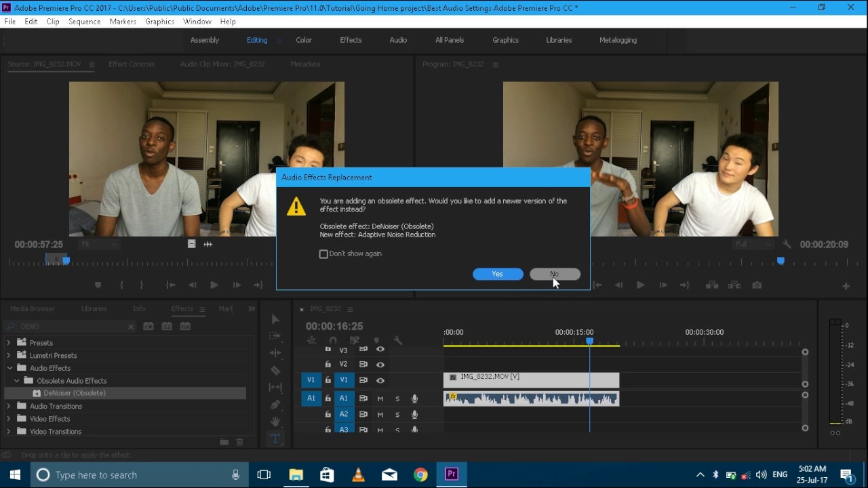This screenshot has width=868, height=488.
Task: Toggle sync lock for track A2
Action: tap(363, 414)
